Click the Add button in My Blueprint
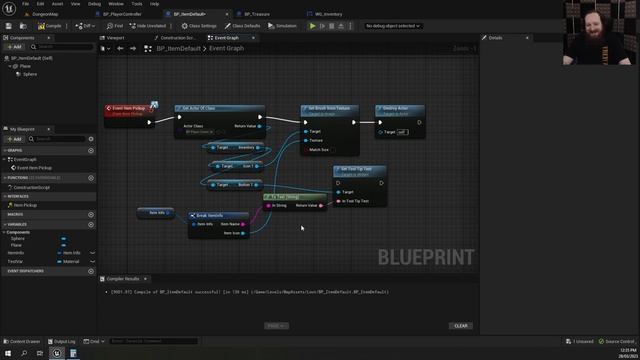 (14, 139)
